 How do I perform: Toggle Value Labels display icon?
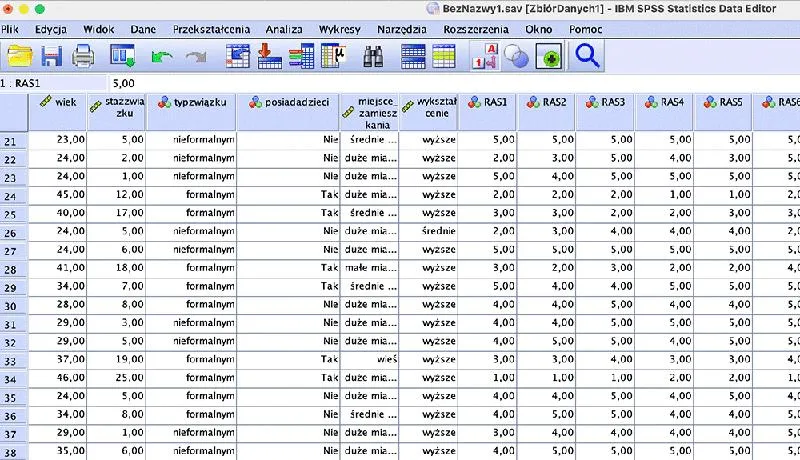coord(484,57)
